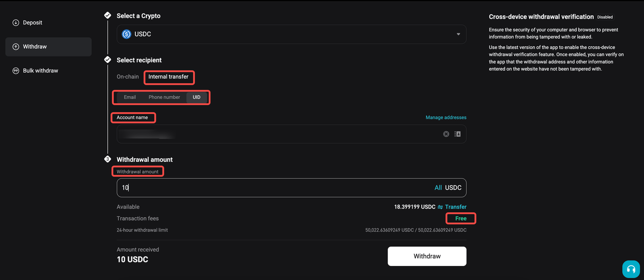Click the Free transaction fee label
The height and width of the screenshot is (280, 644).
pos(461,219)
